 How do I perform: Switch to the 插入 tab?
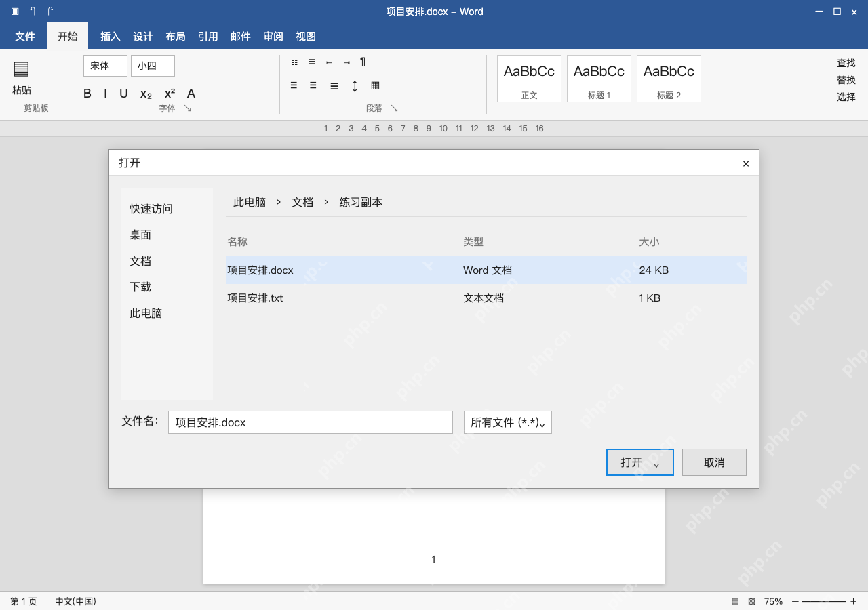[111, 36]
